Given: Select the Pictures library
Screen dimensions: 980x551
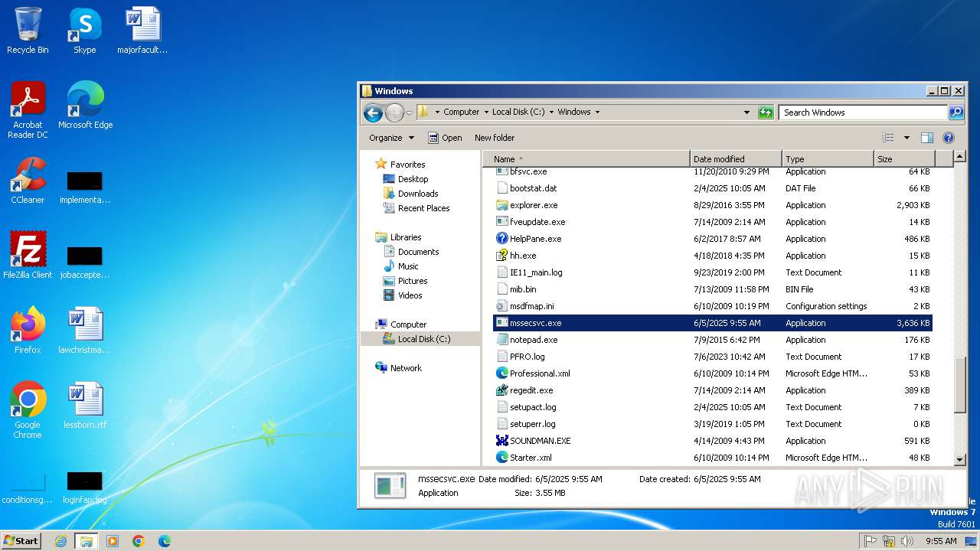Looking at the screenshot, I should [x=413, y=281].
